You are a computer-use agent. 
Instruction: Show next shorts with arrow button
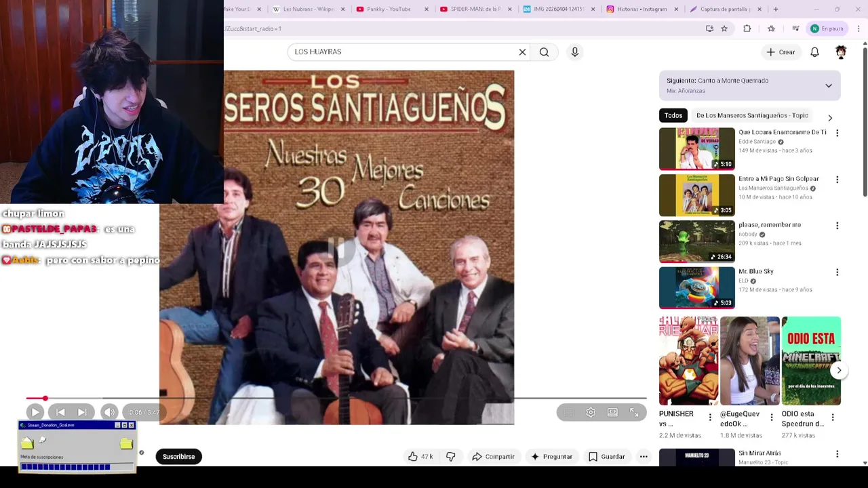tap(839, 370)
